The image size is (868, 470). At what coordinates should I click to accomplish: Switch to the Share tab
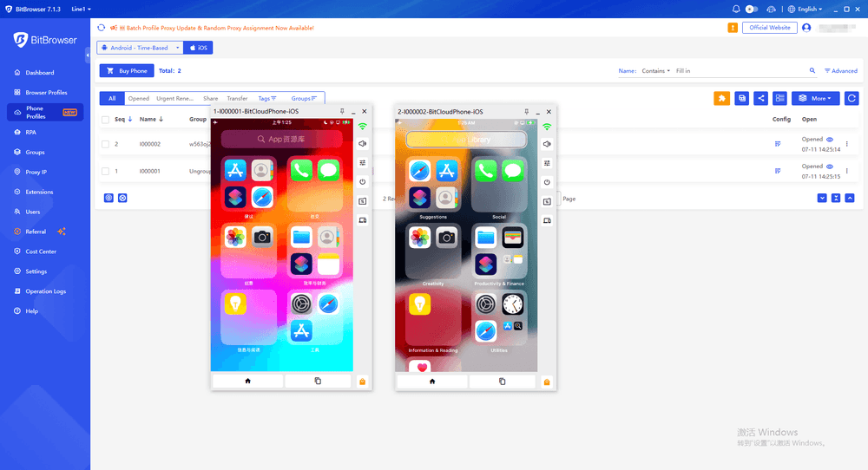pos(210,99)
